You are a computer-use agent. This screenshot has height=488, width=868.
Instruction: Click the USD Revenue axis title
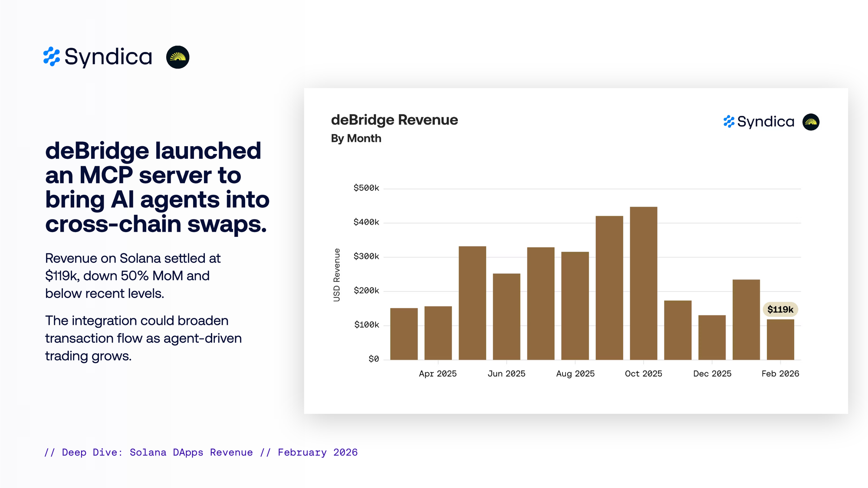click(337, 275)
